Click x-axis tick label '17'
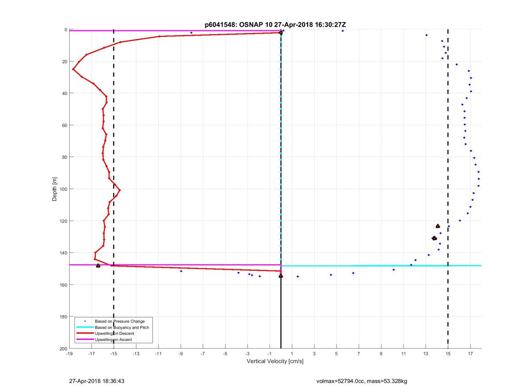532x392 pixels. tap(470, 353)
